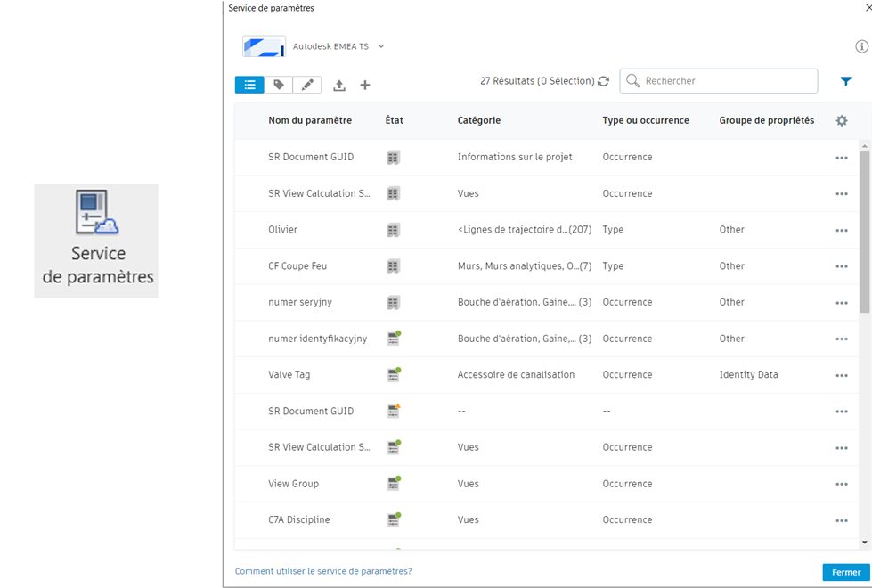Open the info icon at top right
The height and width of the screenshot is (588, 872).
[861, 46]
